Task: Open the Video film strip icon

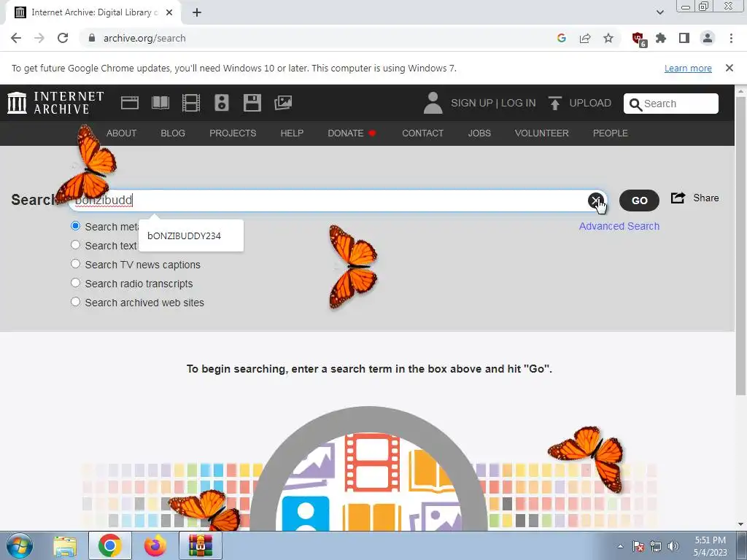Action: [x=191, y=103]
